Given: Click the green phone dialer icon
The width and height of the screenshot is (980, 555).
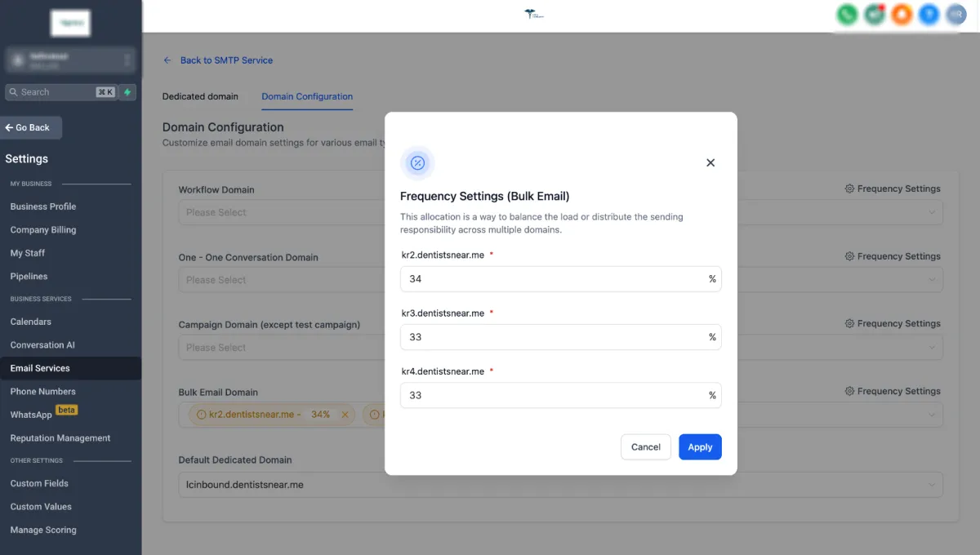Looking at the screenshot, I should click(x=847, y=14).
